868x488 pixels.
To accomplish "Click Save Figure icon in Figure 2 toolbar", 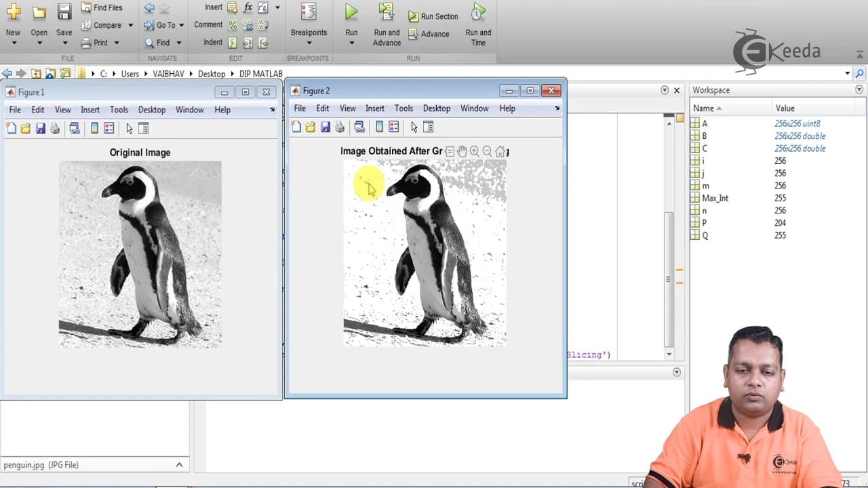I will (x=325, y=127).
